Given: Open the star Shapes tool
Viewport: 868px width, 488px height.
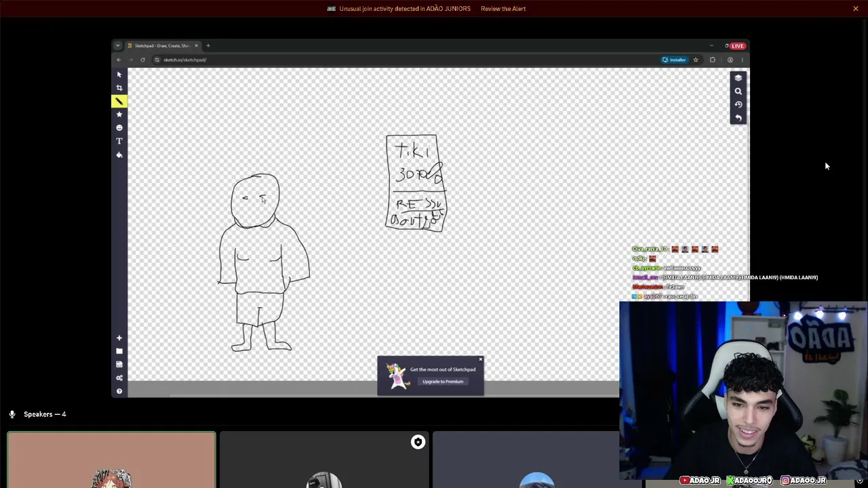Looking at the screenshot, I should coord(119,115).
